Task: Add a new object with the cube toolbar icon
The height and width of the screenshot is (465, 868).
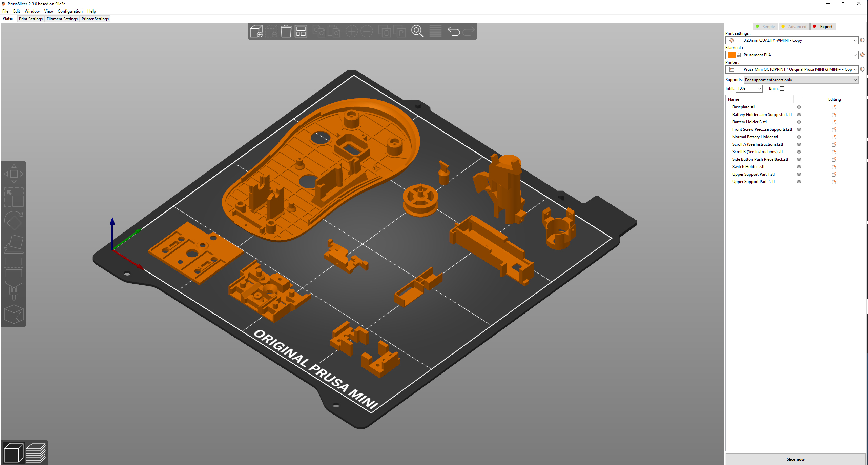Action: tap(256, 31)
